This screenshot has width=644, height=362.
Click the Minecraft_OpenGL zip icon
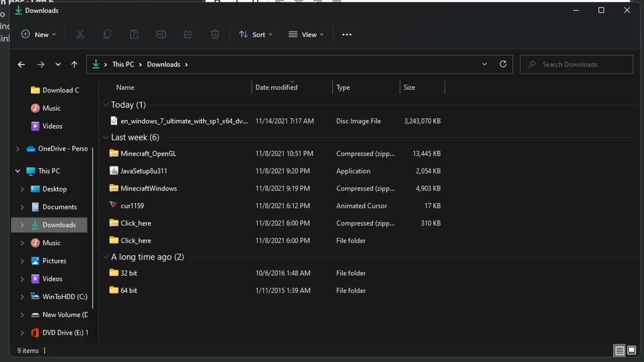(114, 153)
